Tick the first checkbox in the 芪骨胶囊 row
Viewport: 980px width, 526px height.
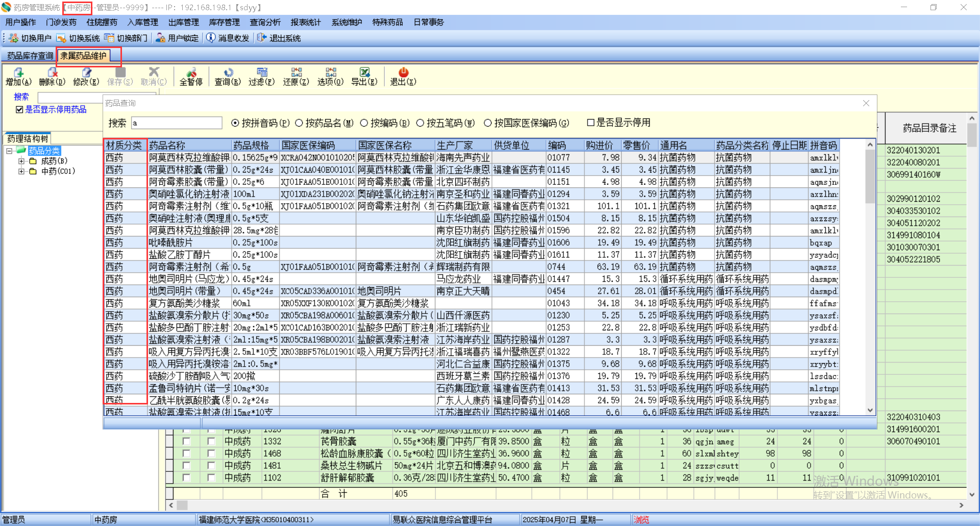pyautogui.click(x=186, y=441)
